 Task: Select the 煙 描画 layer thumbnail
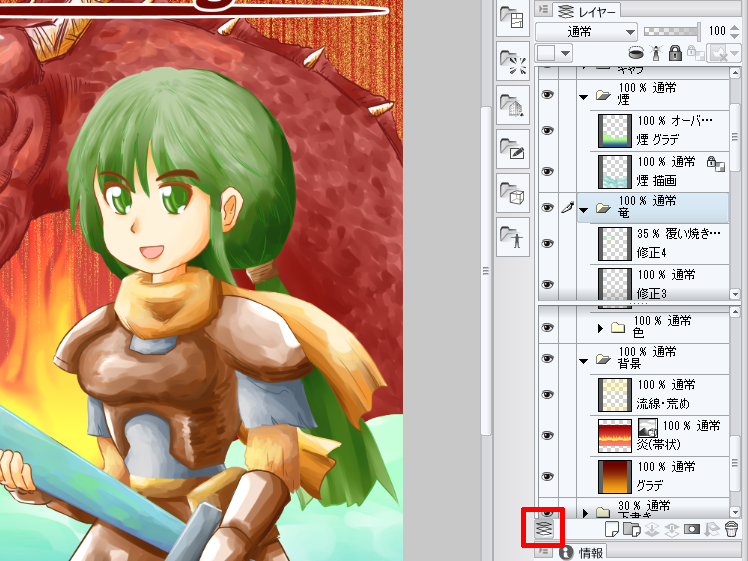click(615, 172)
